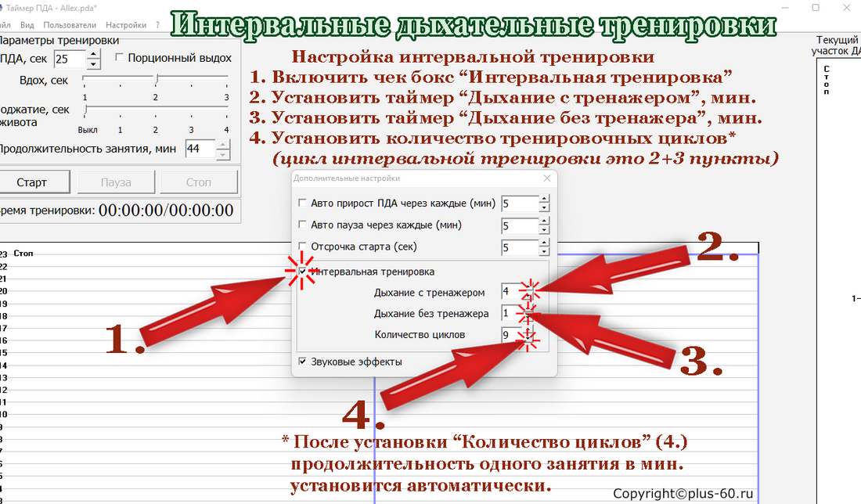Increase the ПДА seconds value with up arrow
Screen dimensions: 861x504
coord(94,54)
